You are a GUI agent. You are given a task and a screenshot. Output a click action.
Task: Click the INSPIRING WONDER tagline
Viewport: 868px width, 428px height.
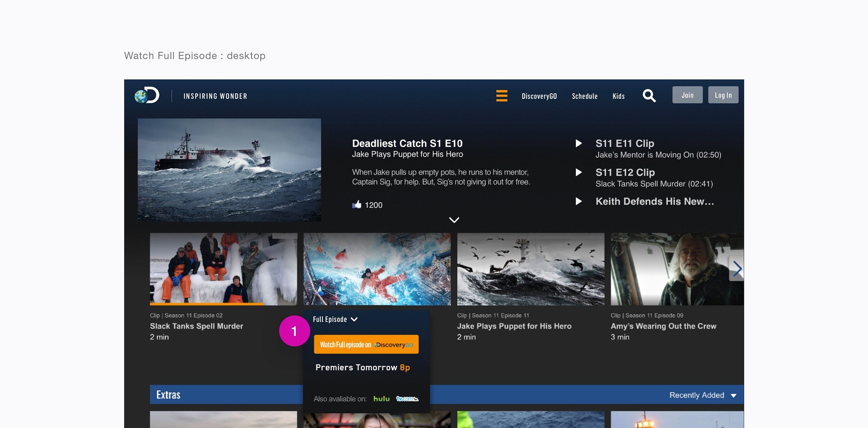pyautogui.click(x=215, y=96)
